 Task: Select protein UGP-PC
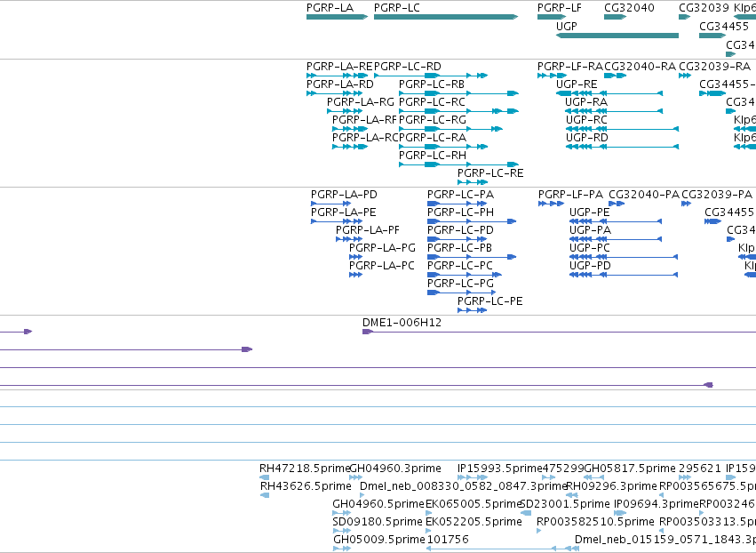(x=624, y=257)
